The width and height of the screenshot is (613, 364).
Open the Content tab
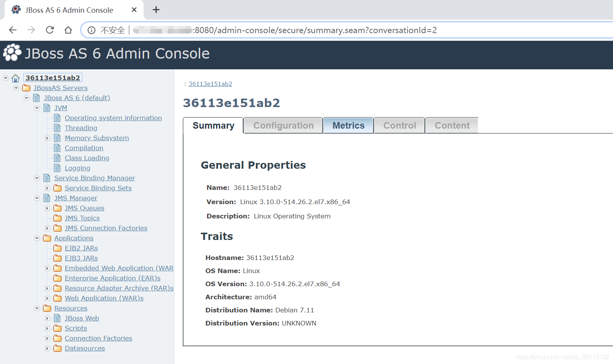[452, 126]
